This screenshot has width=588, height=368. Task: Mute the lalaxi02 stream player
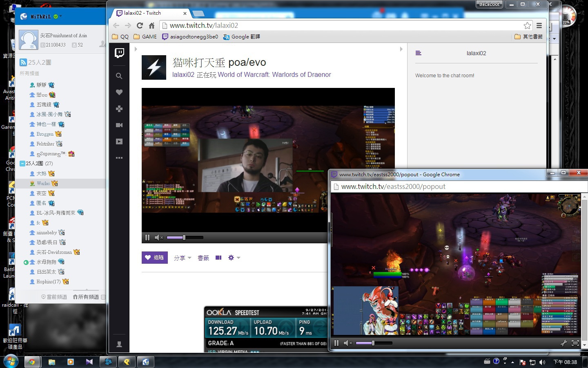[158, 238]
